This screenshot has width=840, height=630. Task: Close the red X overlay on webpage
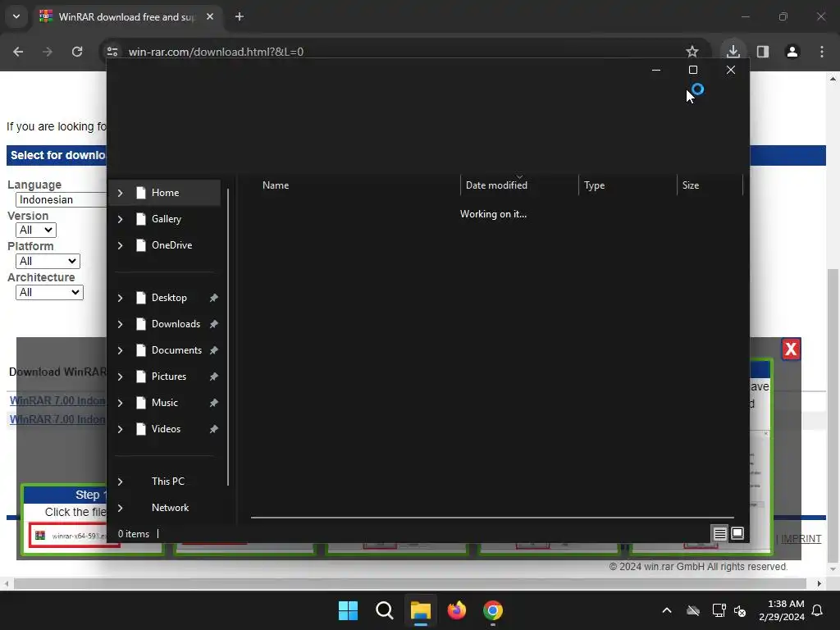(791, 349)
